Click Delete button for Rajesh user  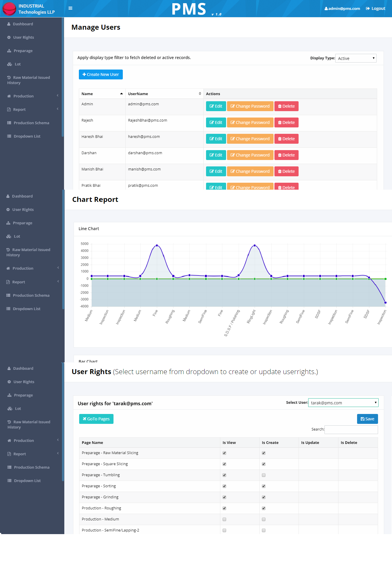pyautogui.click(x=286, y=122)
